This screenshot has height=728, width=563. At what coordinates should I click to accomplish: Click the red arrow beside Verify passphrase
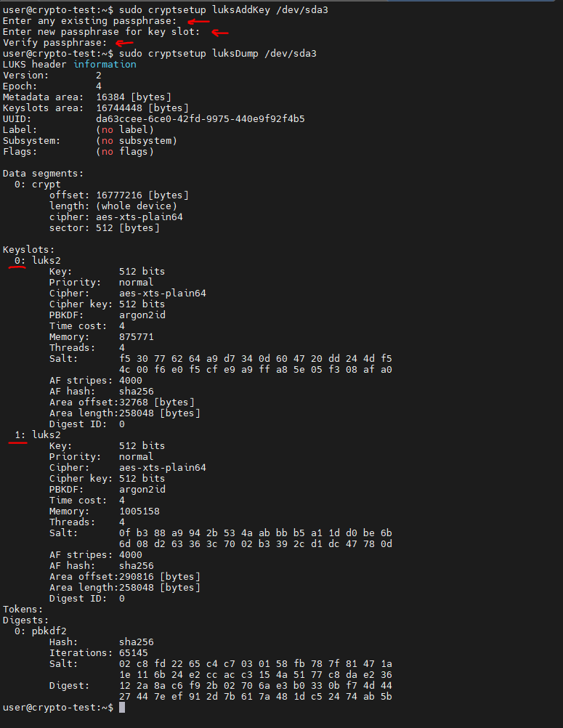125,43
